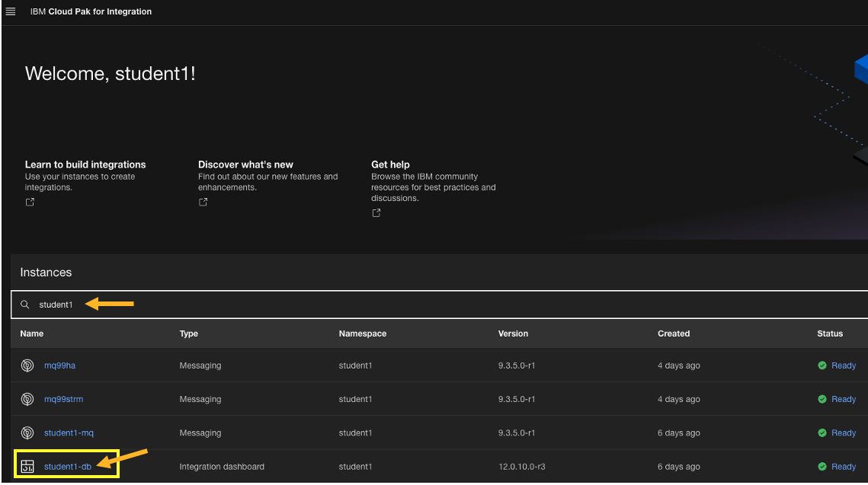Open the hamburger navigation menu
This screenshot has height=485, width=868.
pos(11,11)
